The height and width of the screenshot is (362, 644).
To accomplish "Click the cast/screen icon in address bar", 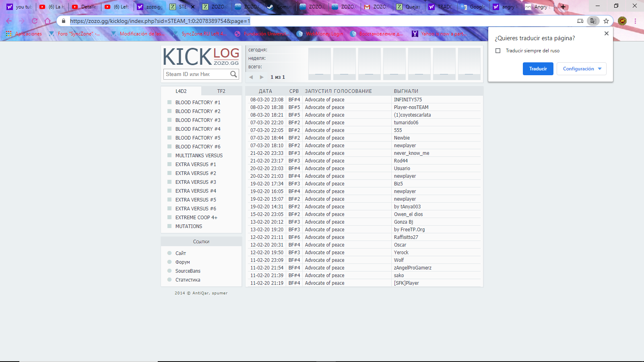I will pyautogui.click(x=580, y=21).
